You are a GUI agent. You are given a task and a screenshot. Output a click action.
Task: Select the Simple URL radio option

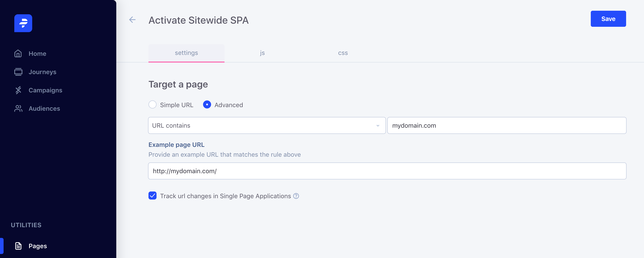153,104
